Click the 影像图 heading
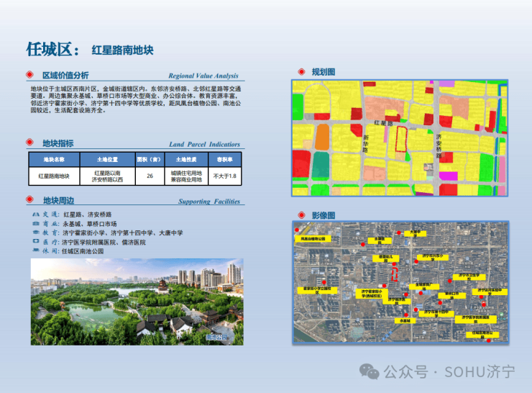The width and height of the screenshot is (532, 393). pos(324,215)
